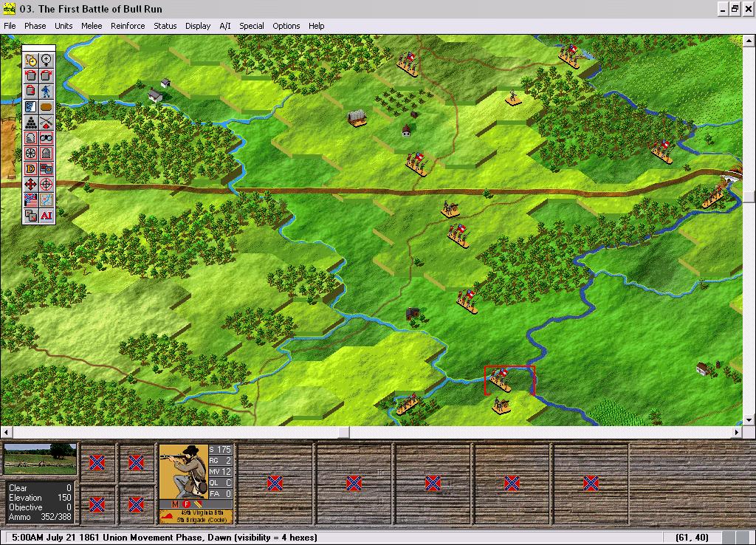756x545 pixels.
Task: Click the overlapping red and blue squares icon
Action: (x=47, y=169)
